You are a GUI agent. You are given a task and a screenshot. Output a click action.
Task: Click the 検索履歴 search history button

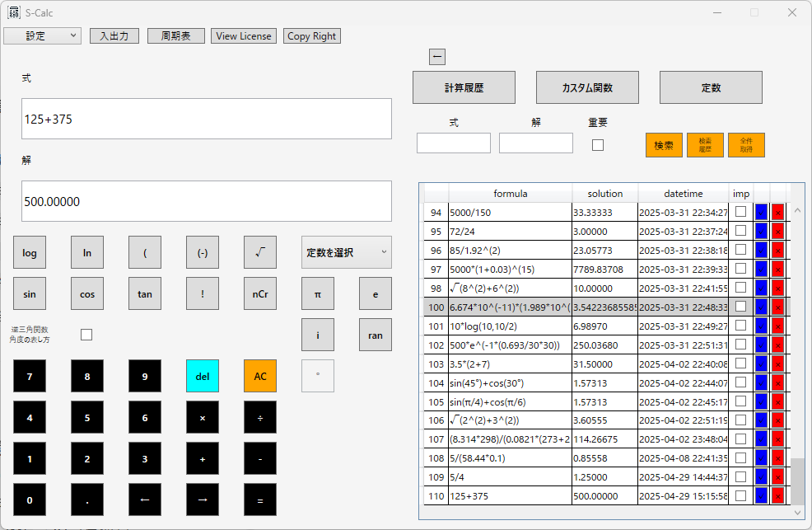click(x=705, y=145)
